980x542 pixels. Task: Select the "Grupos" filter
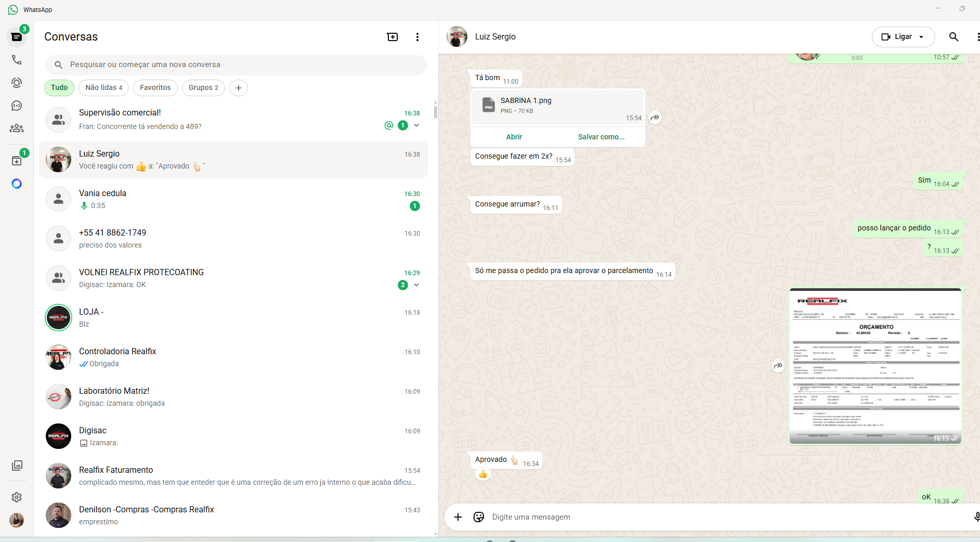[x=203, y=88]
